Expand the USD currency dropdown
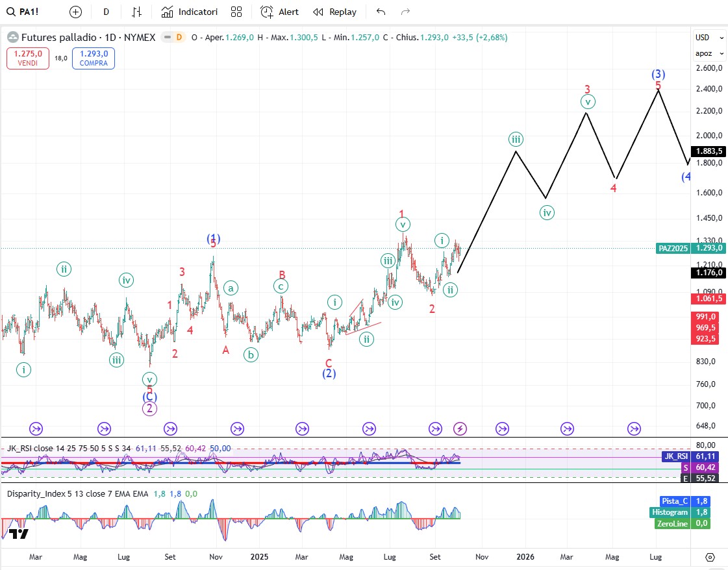 pyautogui.click(x=702, y=37)
